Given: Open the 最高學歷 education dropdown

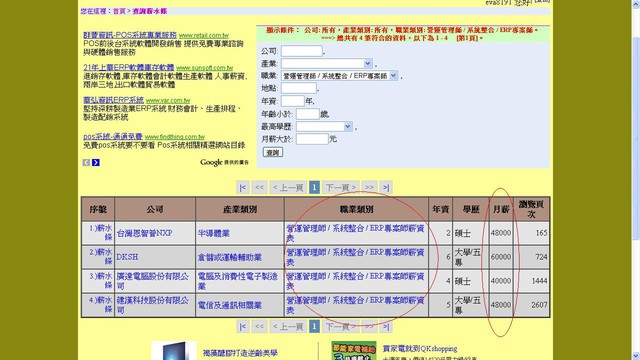Looking at the screenshot, I should click(x=324, y=127).
